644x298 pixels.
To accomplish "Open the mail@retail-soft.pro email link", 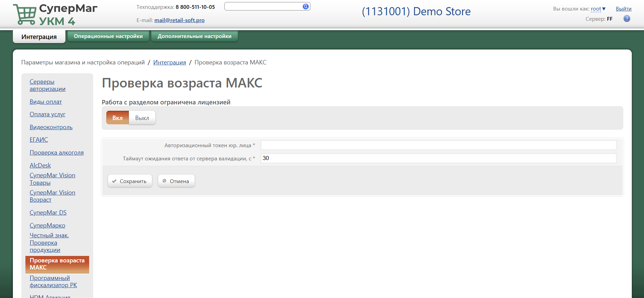I will click(x=179, y=20).
